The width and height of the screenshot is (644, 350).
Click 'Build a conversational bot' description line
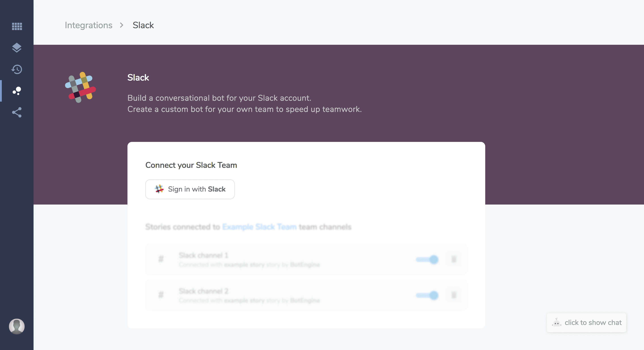219,98
